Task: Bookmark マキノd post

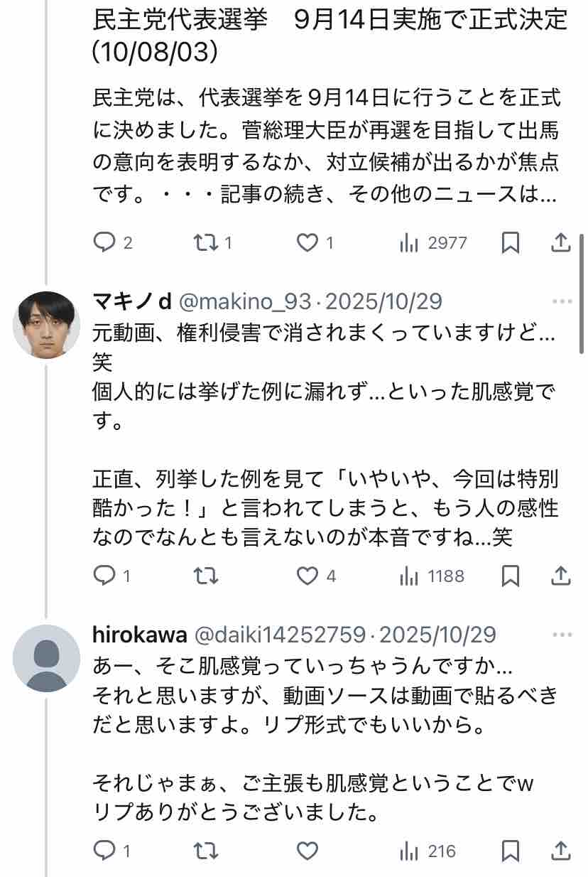Action: coord(510,576)
